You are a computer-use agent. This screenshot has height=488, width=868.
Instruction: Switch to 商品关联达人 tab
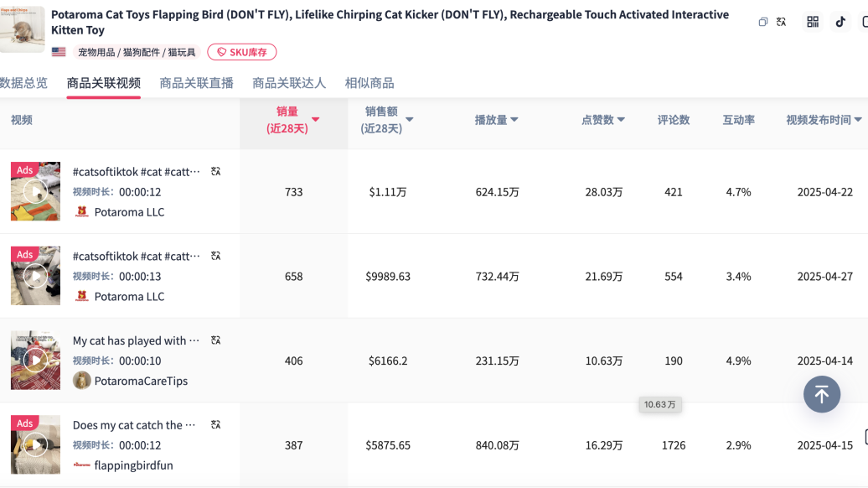click(289, 83)
